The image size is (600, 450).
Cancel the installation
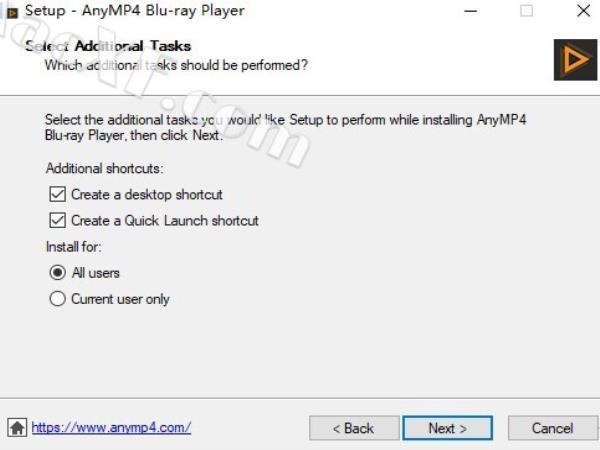[552, 428]
